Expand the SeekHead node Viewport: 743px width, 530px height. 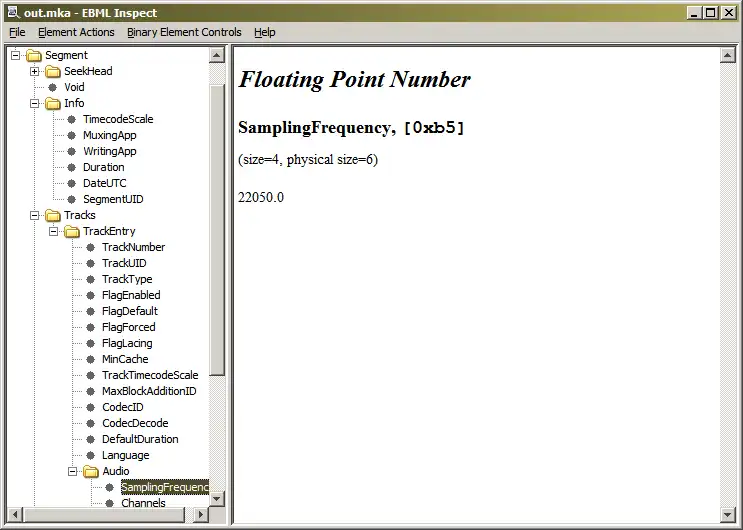(x=35, y=72)
